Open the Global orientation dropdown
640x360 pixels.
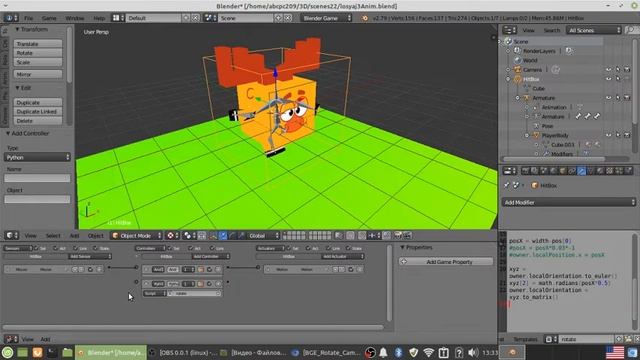pyautogui.click(x=263, y=236)
